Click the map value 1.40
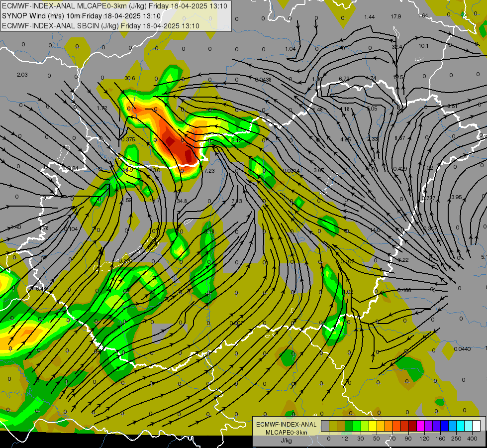 pos(16,227)
